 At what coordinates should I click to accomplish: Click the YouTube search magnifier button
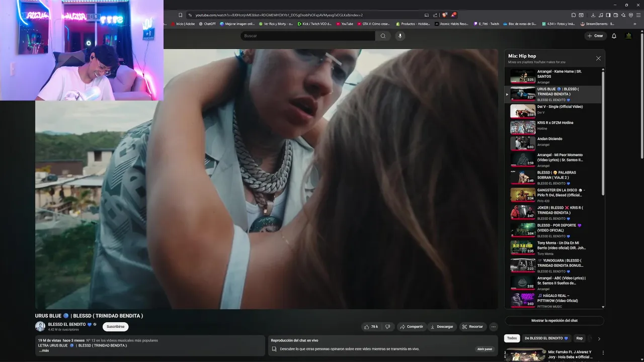point(383,36)
